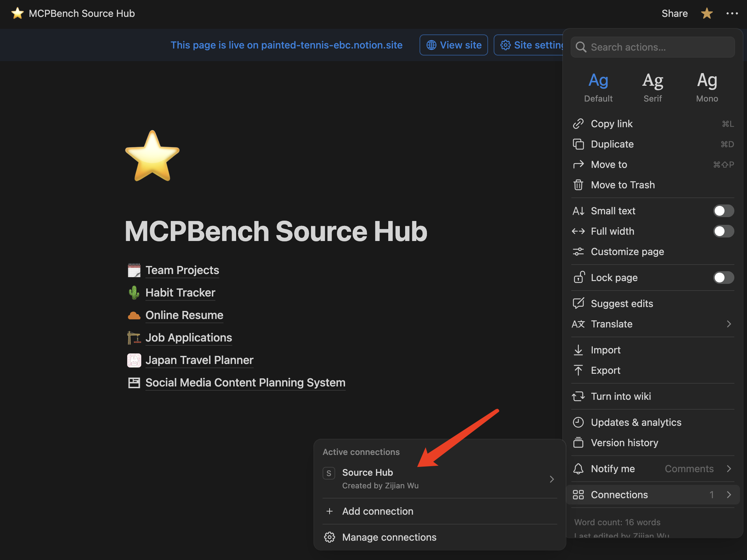This screenshot has width=747, height=560.
Task: Turn on the Full width toggle
Action: pyautogui.click(x=723, y=231)
